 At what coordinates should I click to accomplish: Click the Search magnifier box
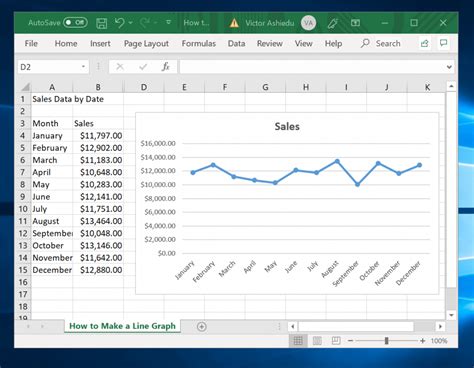coord(380,43)
